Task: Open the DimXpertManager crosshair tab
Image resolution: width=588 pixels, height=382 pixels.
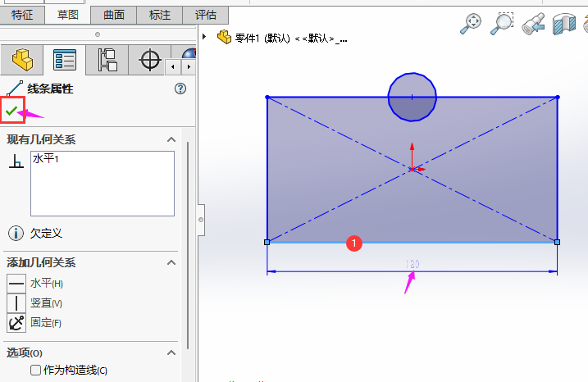Action: 150,60
